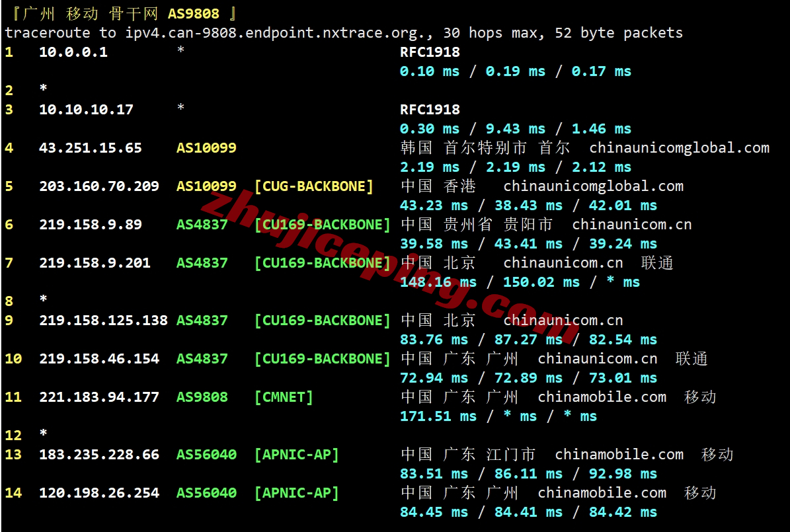Screen dimensions: 790x532
Task: Click the AS9808 label on hop 11
Action: [x=202, y=397]
